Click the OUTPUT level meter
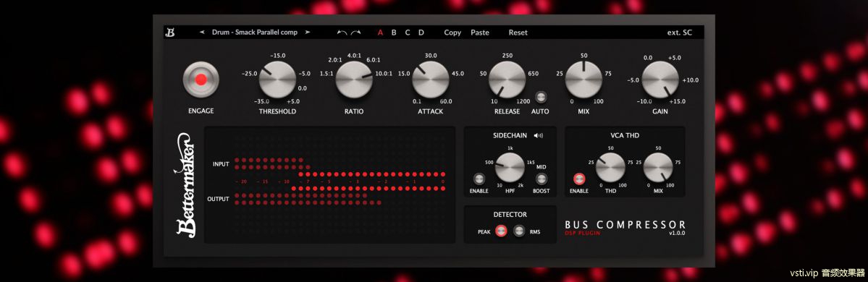868x282 pixels. tap(308, 199)
